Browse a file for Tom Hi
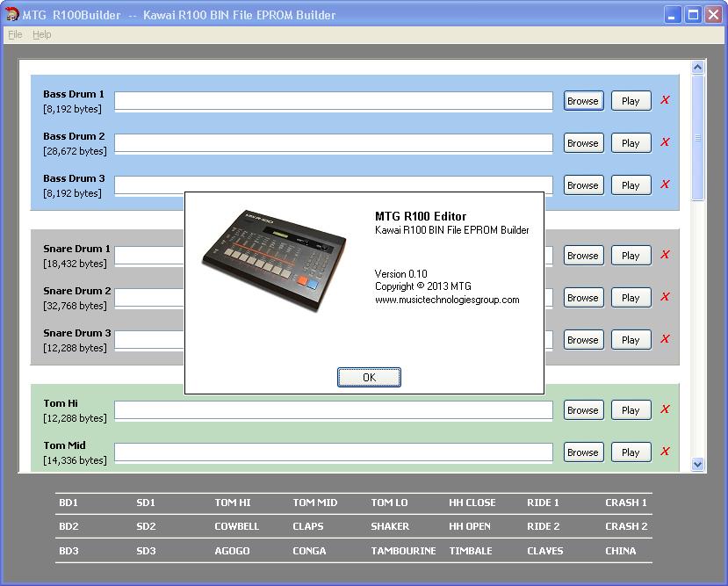Viewport: 728px width, 586px height. [x=584, y=410]
